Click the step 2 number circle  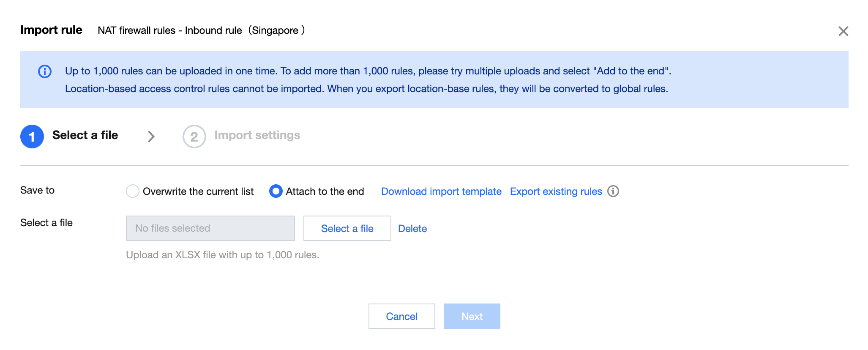click(x=194, y=137)
